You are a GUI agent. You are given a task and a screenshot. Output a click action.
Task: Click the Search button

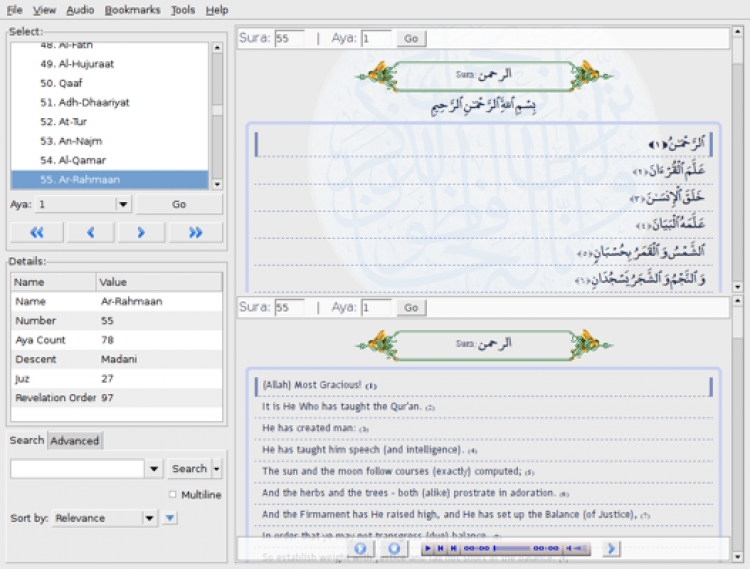point(189,469)
